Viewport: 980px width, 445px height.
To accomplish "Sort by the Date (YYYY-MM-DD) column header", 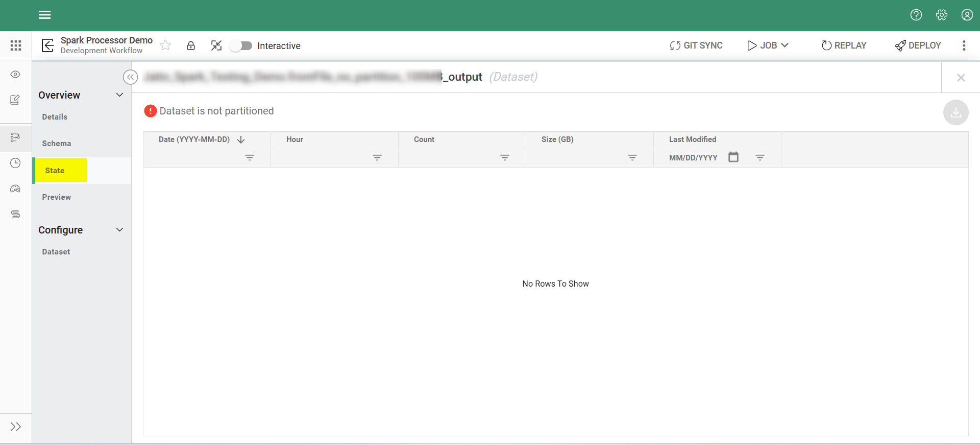I will [x=194, y=139].
